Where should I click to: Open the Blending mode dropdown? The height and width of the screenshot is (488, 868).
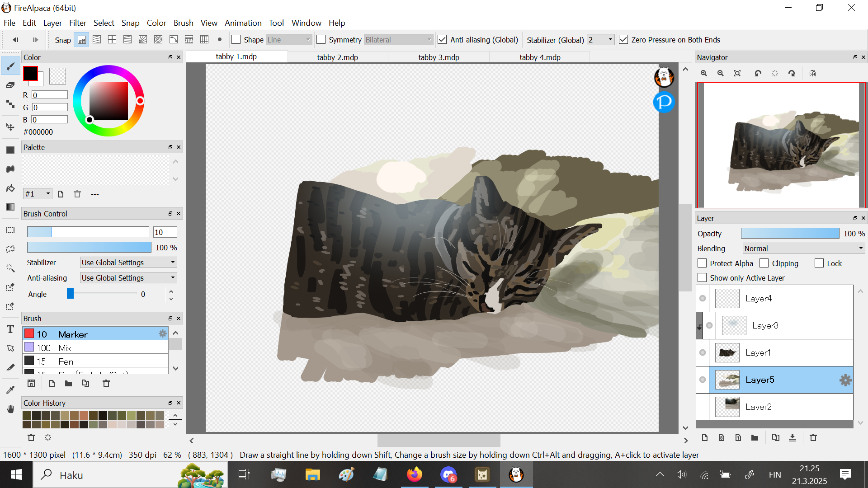803,249
